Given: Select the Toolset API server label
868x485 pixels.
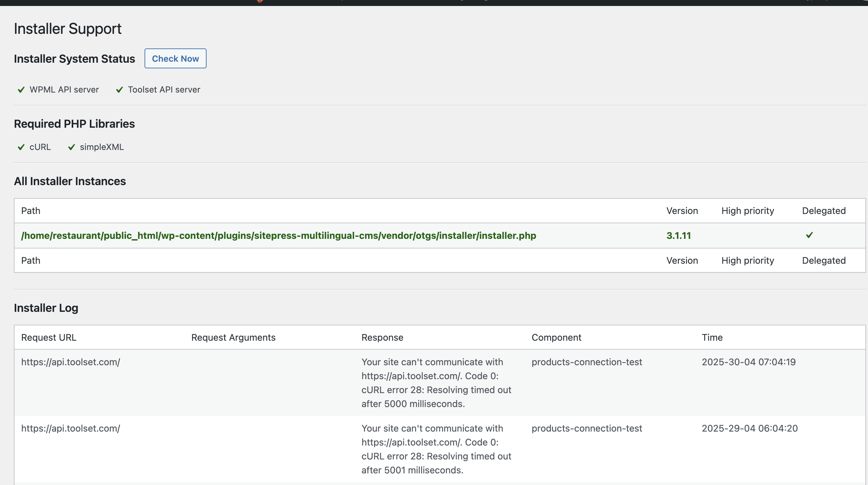Looking at the screenshot, I should [x=164, y=90].
